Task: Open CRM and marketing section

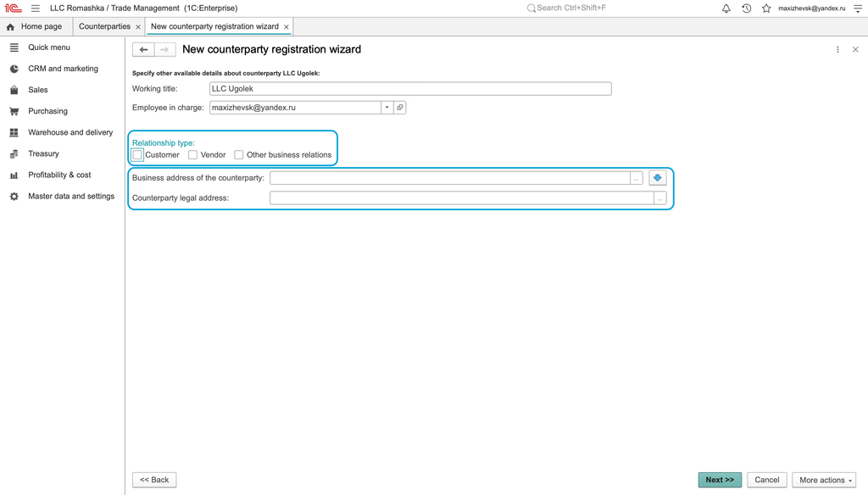Action: (x=62, y=69)
